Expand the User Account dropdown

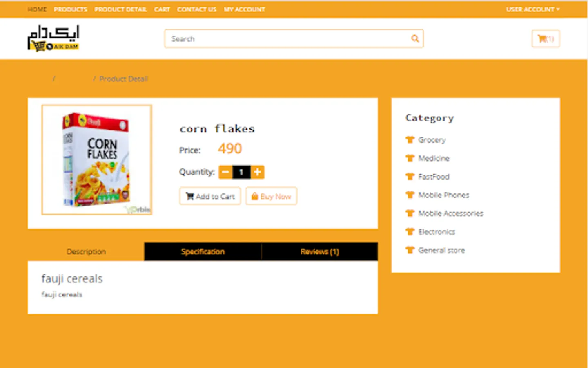533,9
